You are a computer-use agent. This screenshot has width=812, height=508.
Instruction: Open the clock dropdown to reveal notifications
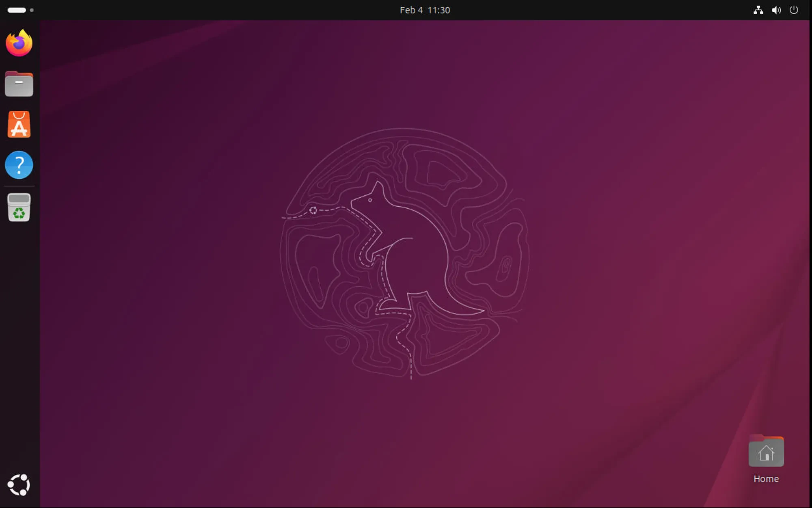(425, 10)
